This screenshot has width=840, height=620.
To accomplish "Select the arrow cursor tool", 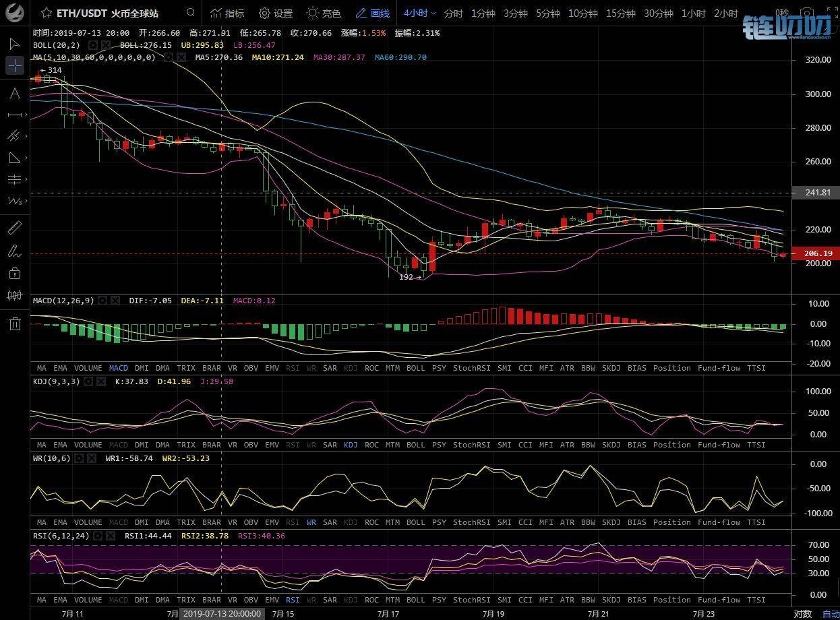I will [x=14, y=44].
